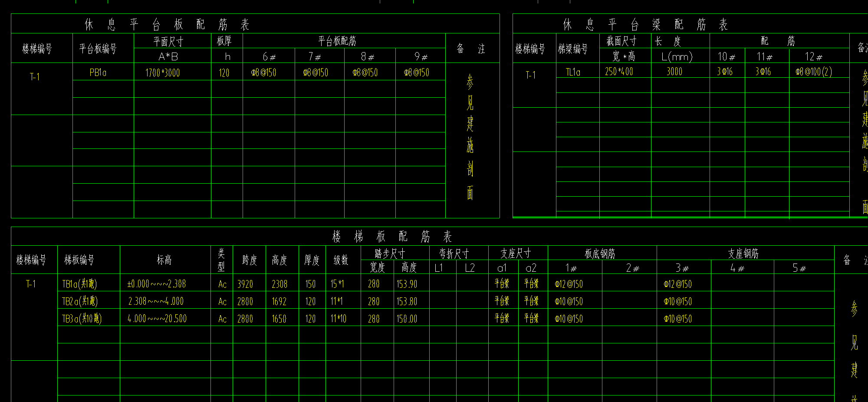Viewport: 868px width, 402px height.
Task: Click the L1 sub-header
Action: point(439,268)
